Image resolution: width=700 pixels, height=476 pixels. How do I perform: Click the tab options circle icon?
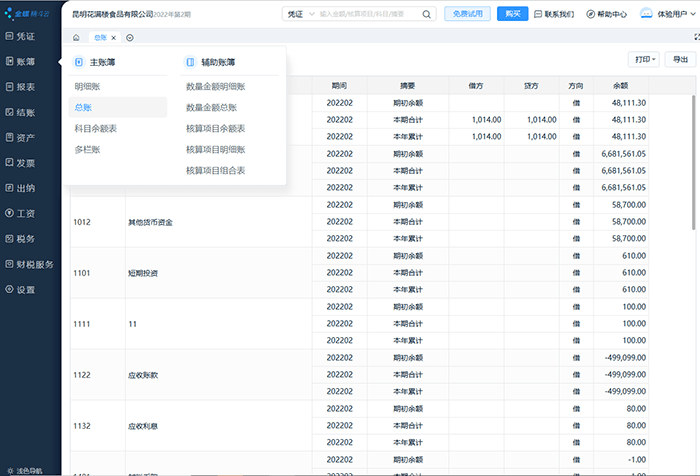coord(129,38)
